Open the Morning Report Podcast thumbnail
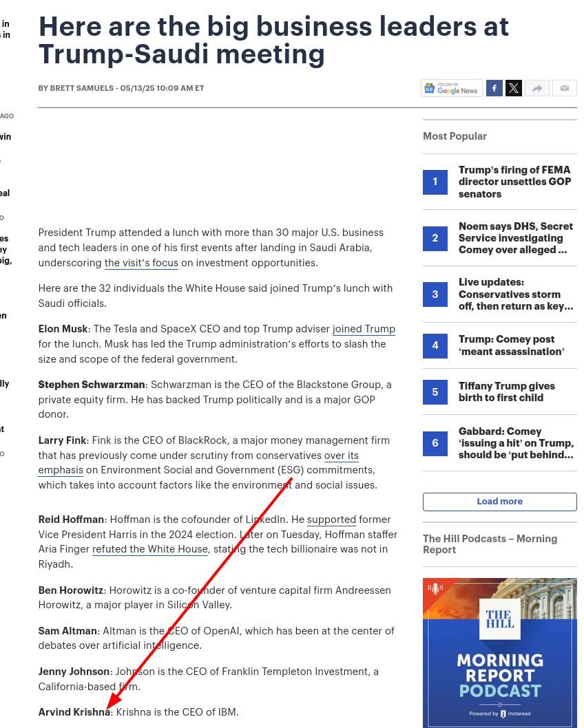The image size is (584, 728). click(x=500, y=653)
